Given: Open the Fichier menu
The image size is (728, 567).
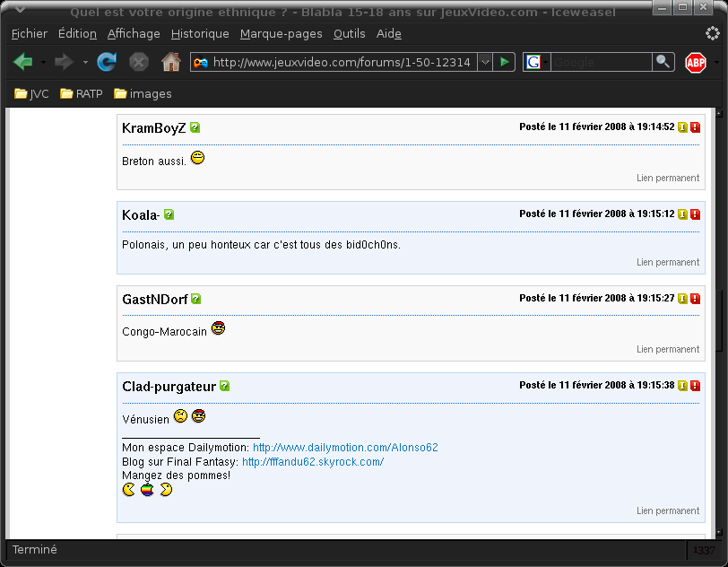Looking at the screenshot, I should coord(30,34).
